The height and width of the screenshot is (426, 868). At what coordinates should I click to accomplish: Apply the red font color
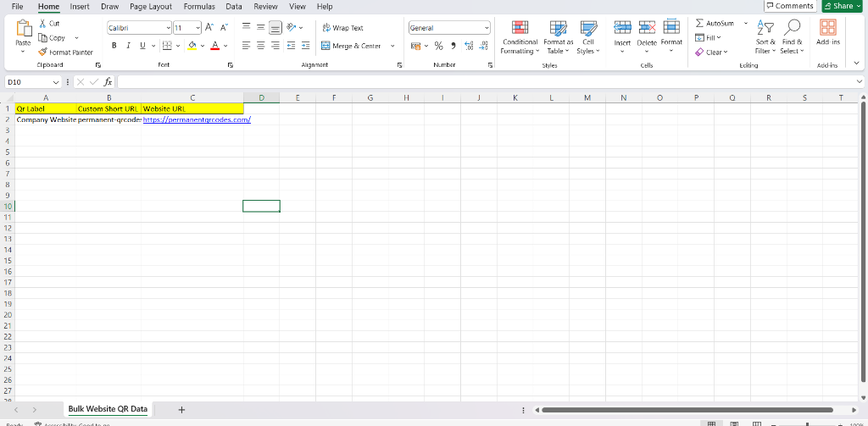click(215, 46)
